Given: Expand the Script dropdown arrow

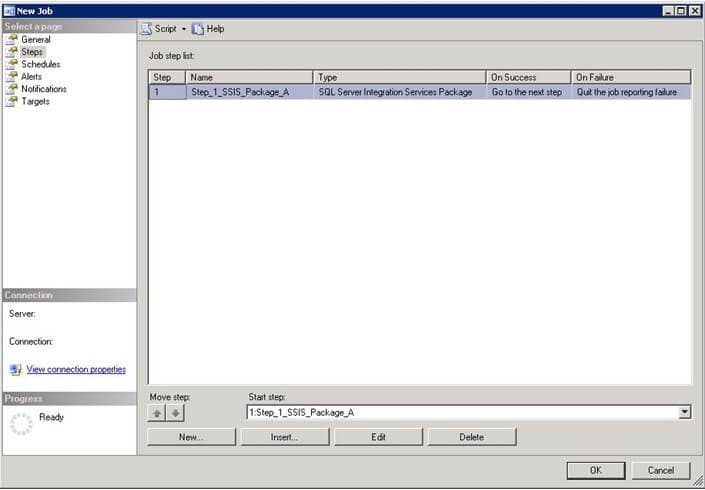Looking at the screenshot, I should click(184, 29).
